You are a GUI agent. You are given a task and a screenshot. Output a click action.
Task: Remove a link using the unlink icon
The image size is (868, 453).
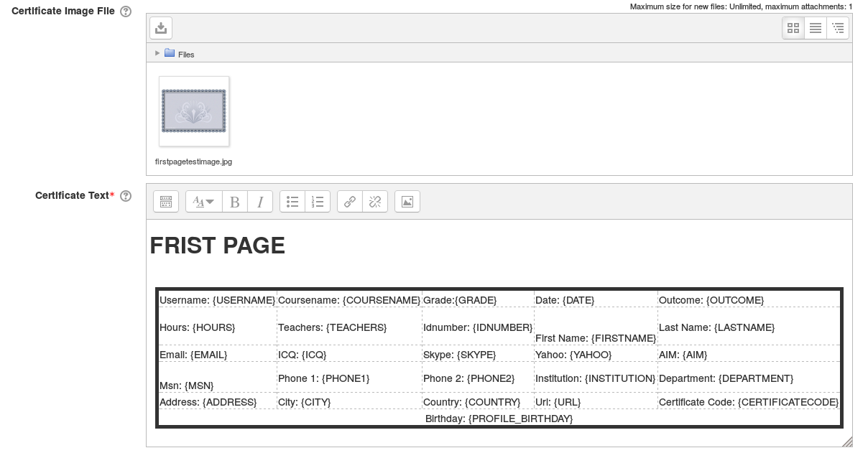click(x=374, y=201)
